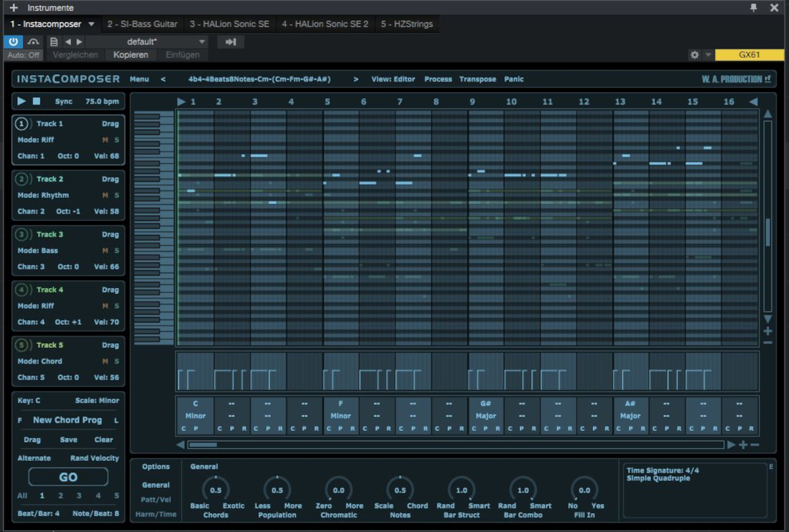The height and width of the screenshot is (532, 789).
Task: Select Track 4 number circle
Action: [22, 289]
